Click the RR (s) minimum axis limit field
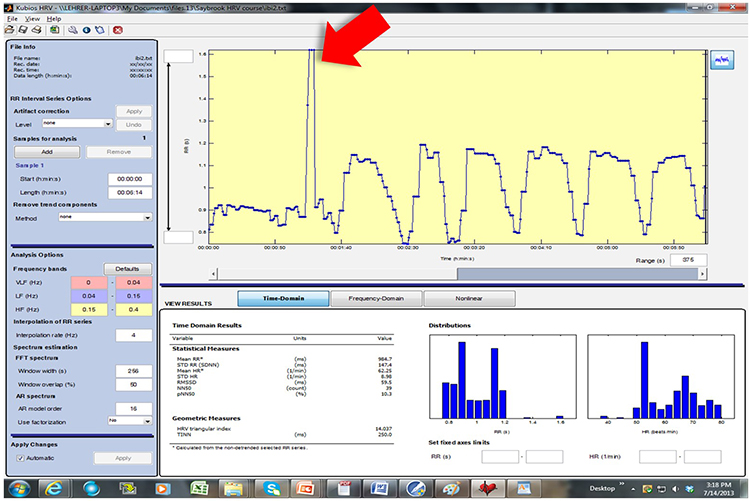The height and width of the screenshot is (501, 750). 500,456
